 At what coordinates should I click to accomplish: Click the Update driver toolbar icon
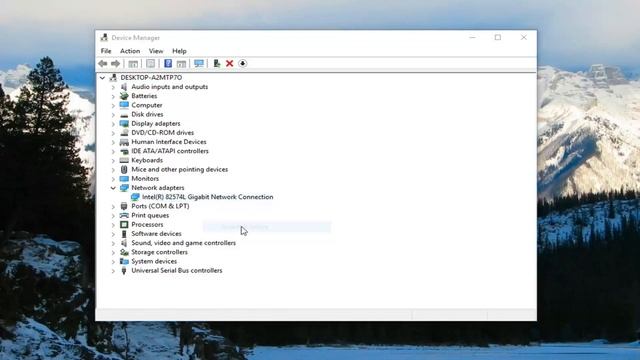tap(217, 63)
